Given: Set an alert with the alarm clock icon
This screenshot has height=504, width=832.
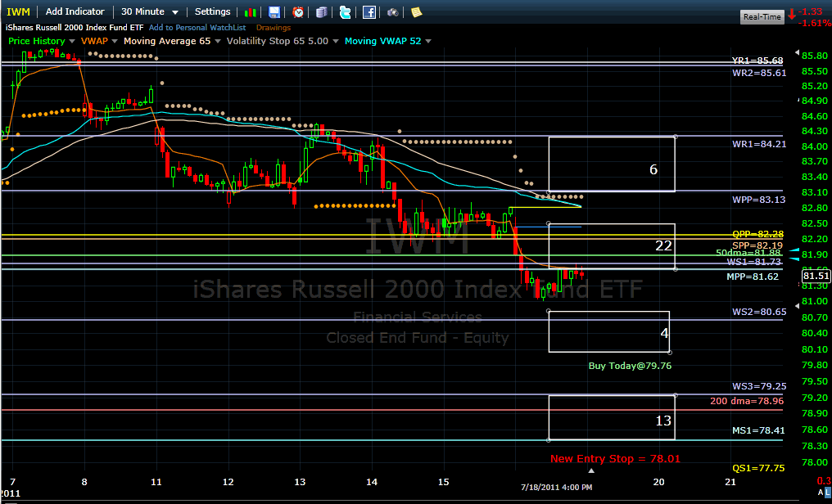Looking at the screenshot, I should coord(298,12).
